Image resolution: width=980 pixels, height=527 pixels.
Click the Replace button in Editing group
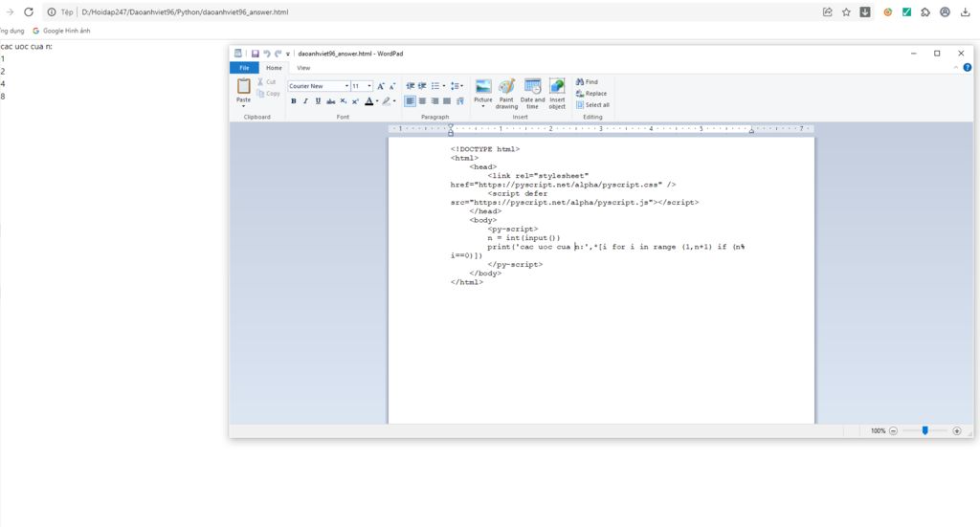[x=591, y=94]
